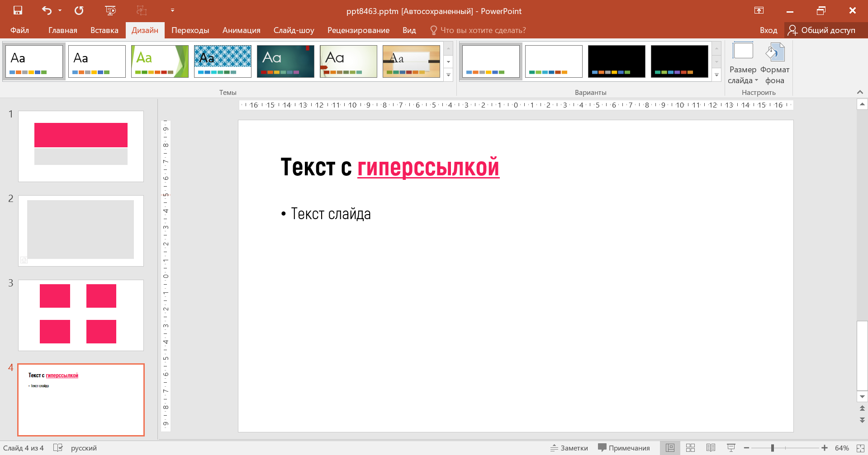Click the Save icon in quick access toolbar
Screen dimensions: 868x455
[x=18, y=10]
